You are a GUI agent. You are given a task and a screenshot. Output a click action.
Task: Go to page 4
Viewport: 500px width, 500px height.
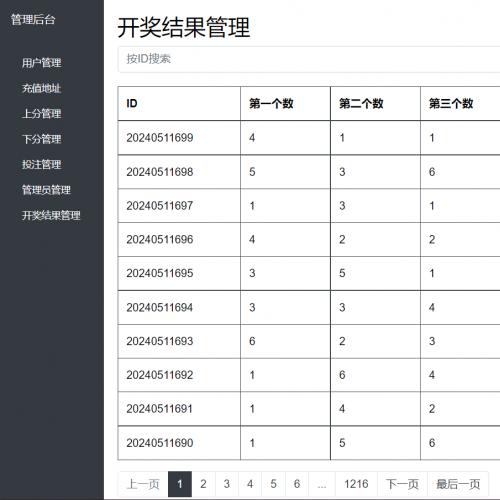pos(250,484)
